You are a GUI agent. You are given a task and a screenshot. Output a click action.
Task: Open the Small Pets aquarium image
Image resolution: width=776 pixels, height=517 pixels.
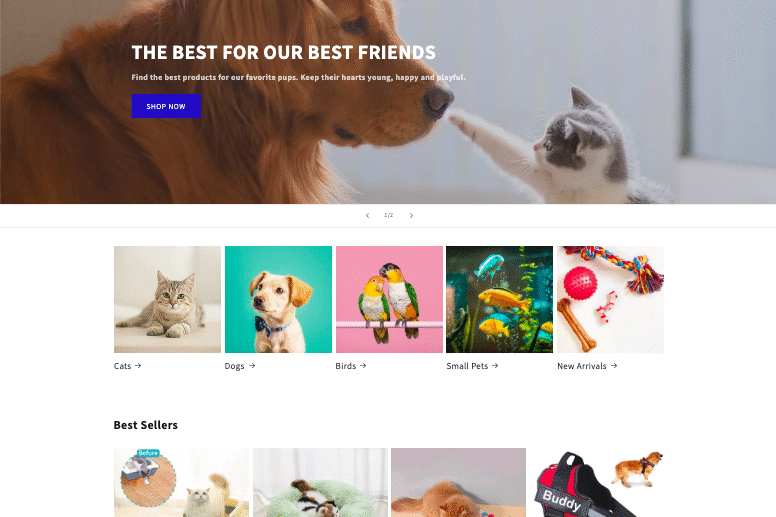499,299
